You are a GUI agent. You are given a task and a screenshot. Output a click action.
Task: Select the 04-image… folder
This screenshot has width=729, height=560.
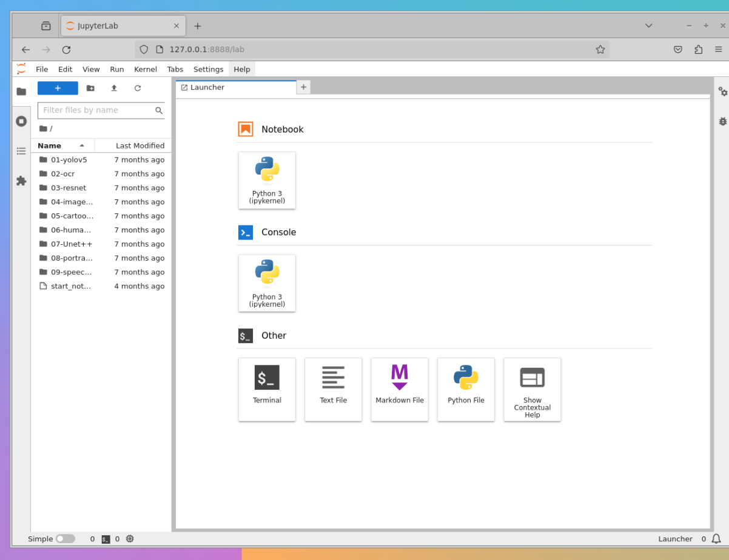point(101,202)
